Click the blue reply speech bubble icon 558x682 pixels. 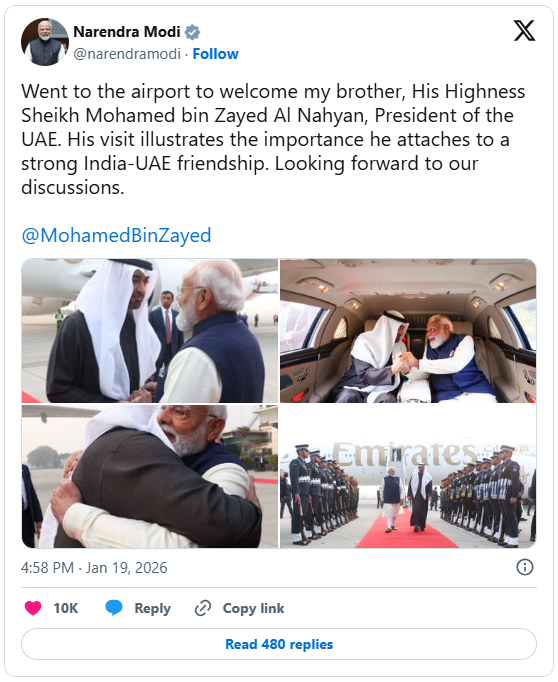pos(114,608)
